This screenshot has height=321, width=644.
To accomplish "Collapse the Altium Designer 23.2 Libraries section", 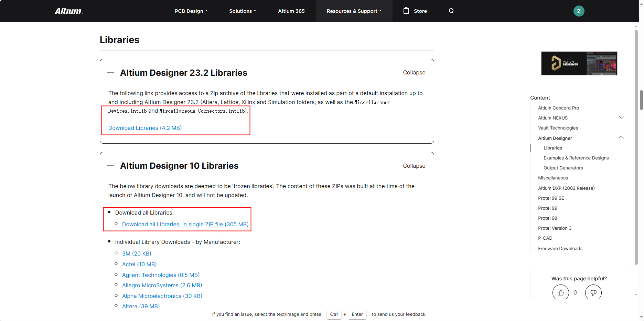I will click(x=414, y=73).
